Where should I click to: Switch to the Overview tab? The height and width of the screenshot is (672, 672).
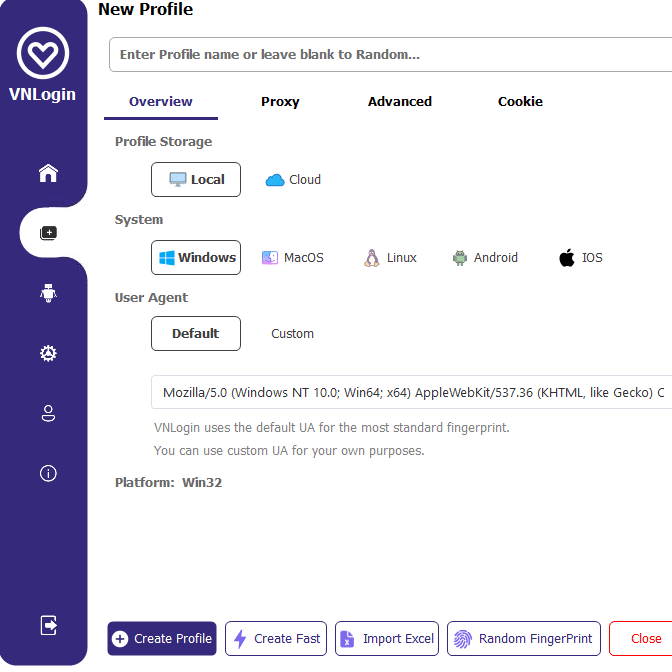161,102
